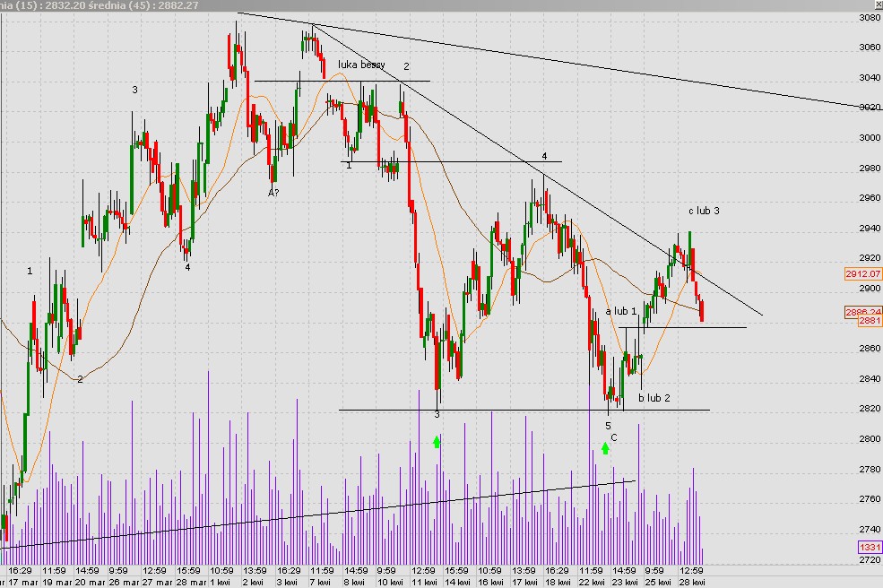Click the '17 kwi' date label

click(x=524, y=583)
